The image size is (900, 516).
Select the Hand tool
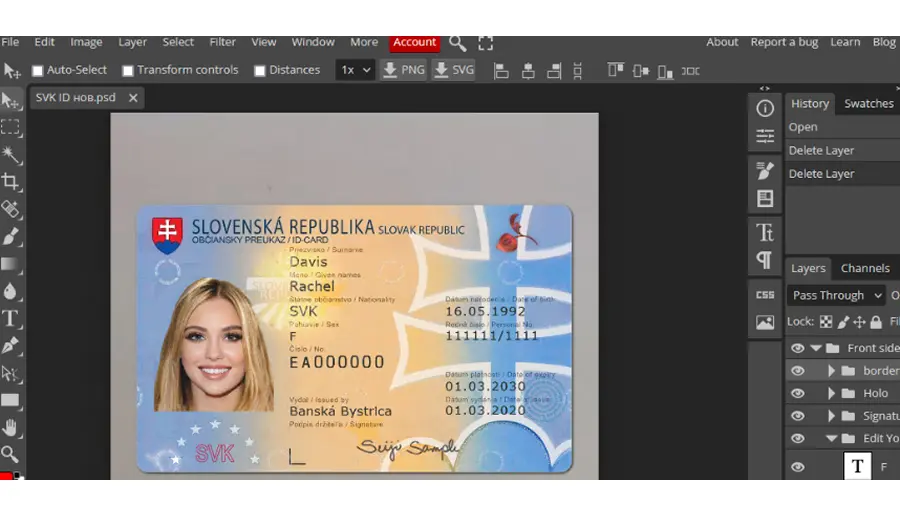pyautogui.click(x=11, y=428)
